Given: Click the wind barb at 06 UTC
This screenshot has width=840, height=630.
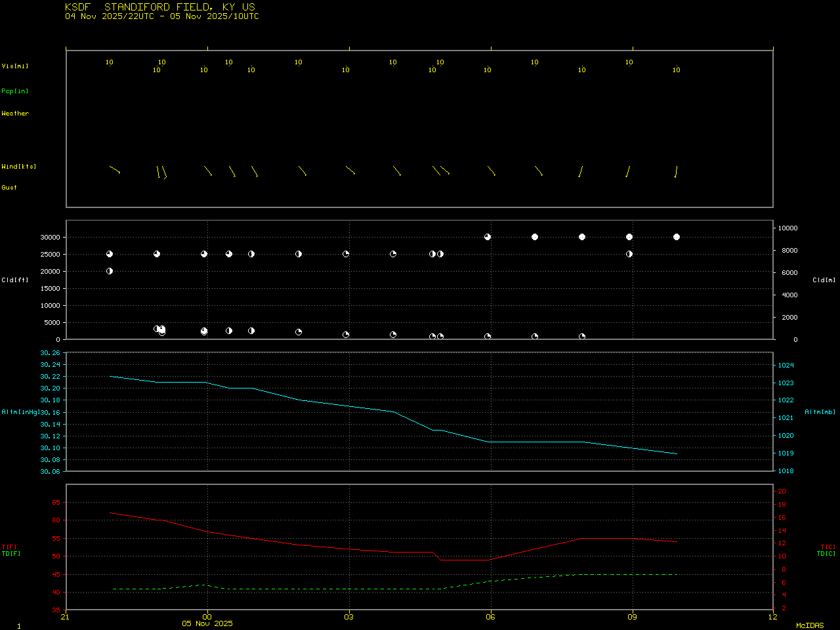Looking at the screenshot, I should tap(491, 171).
